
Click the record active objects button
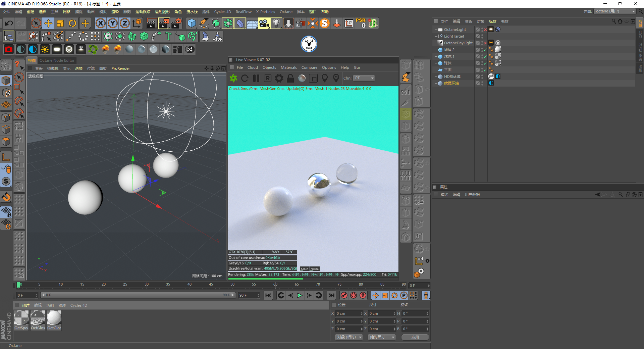[x=344, y=295]
